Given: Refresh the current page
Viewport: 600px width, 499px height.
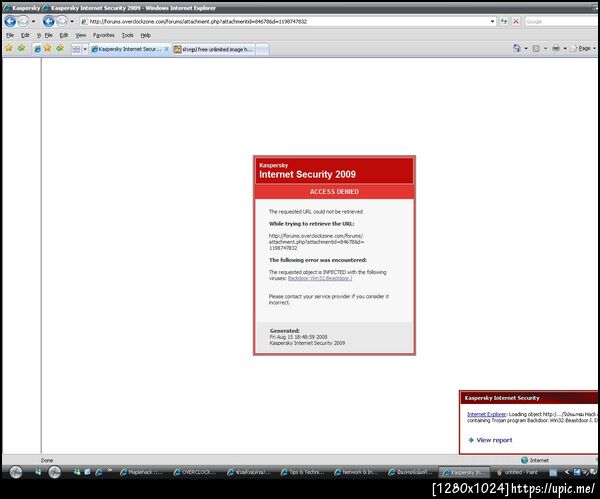Looking at the screenshot, I should click(504, 21).
